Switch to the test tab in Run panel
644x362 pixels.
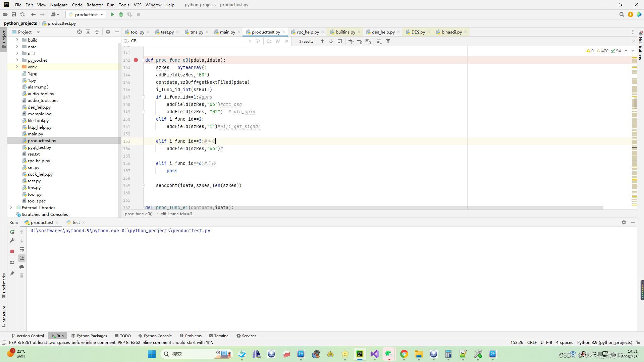[76, 222]
